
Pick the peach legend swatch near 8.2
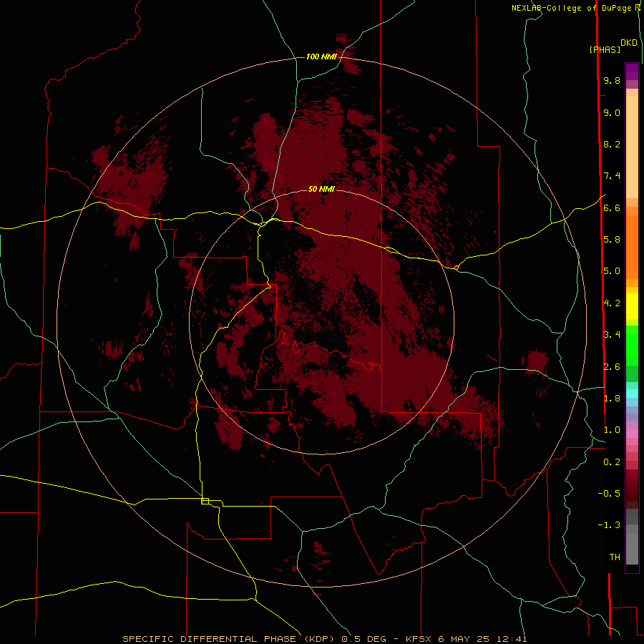click(x=632, y=147)
